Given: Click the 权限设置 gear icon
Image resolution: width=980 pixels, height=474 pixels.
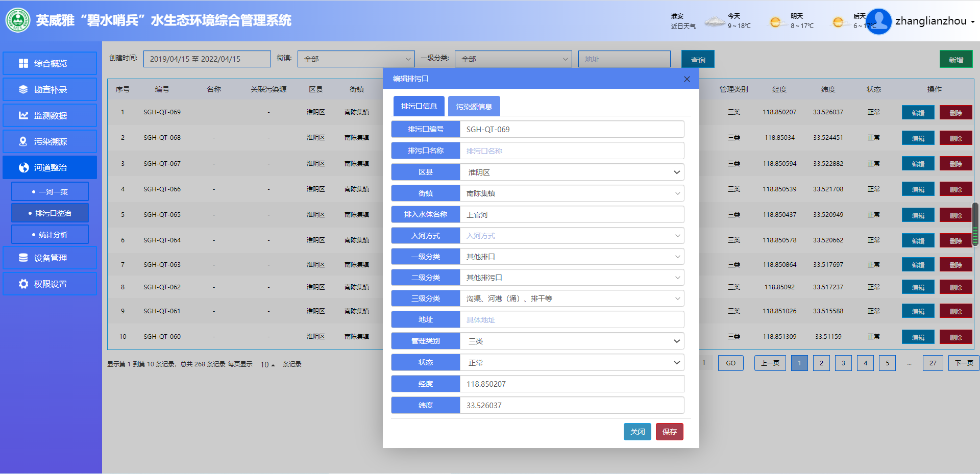Looking at the screenshot, I should click(x=23, y=284).
